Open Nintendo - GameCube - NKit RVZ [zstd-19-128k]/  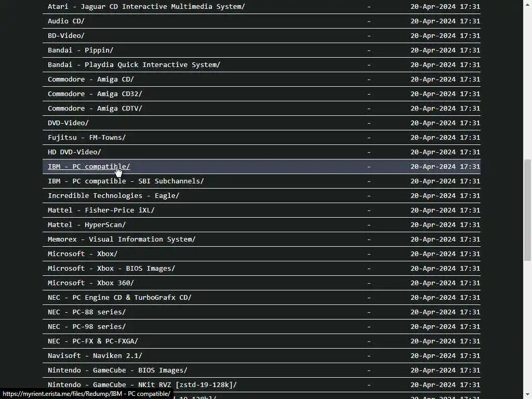(x=142, y=385)
